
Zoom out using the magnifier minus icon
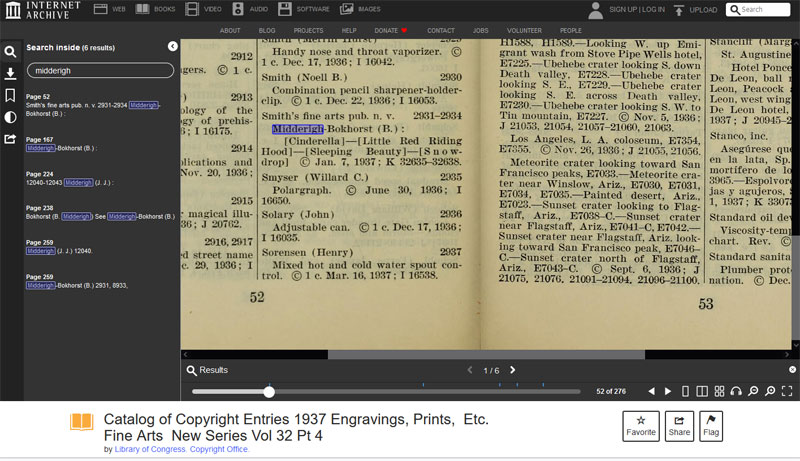point(753,391)
